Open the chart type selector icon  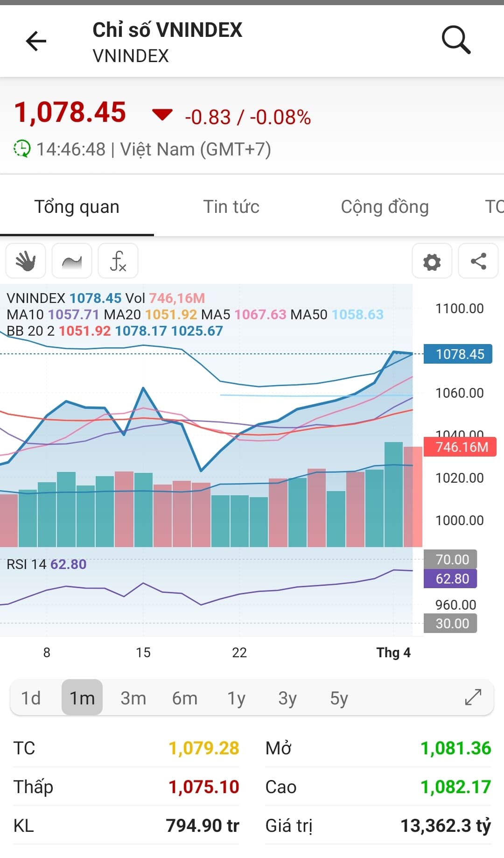click(72, 261)
